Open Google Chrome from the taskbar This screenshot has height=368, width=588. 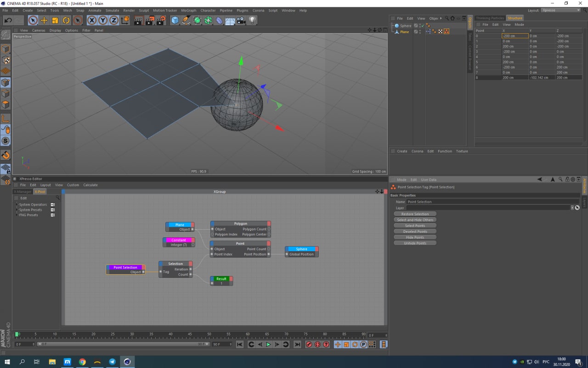point(82,362)
